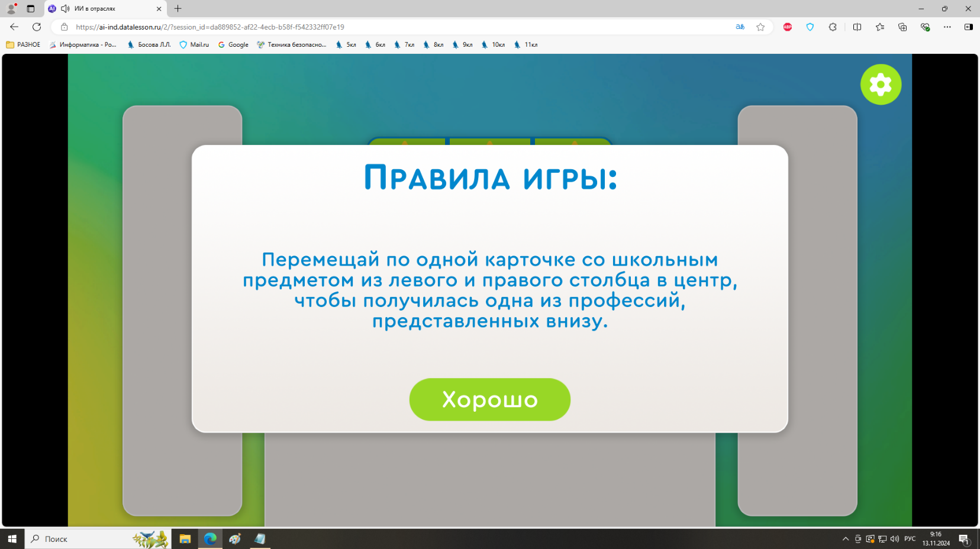Viewport: 980px width, 549px height.
Task: Open the Collections icon in toolbar
Action: tap(902, 27)
